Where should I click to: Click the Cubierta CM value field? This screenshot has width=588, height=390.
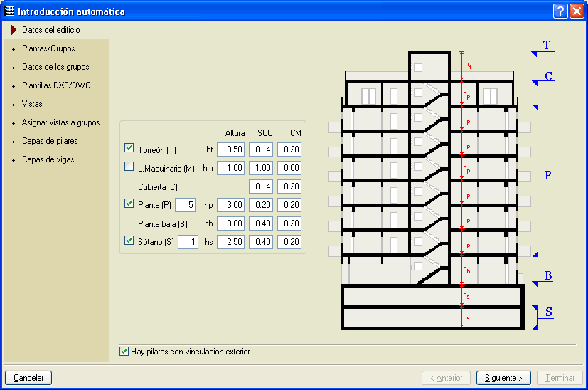tap(289, 186)
